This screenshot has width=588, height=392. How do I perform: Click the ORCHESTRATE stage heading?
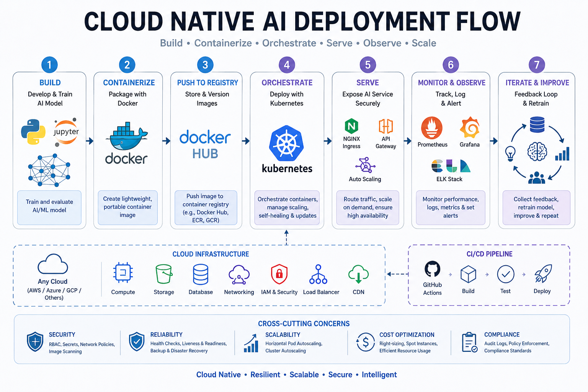pos(287,83)
